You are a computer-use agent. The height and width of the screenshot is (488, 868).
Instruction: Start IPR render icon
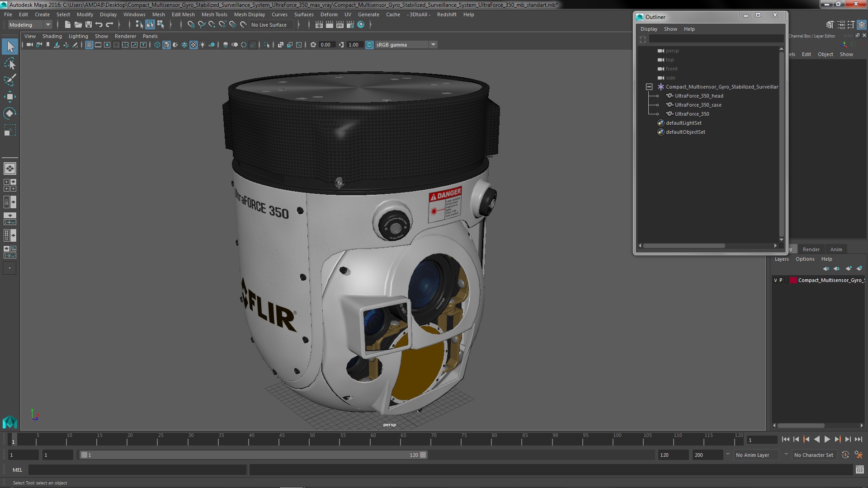[340, 25]
